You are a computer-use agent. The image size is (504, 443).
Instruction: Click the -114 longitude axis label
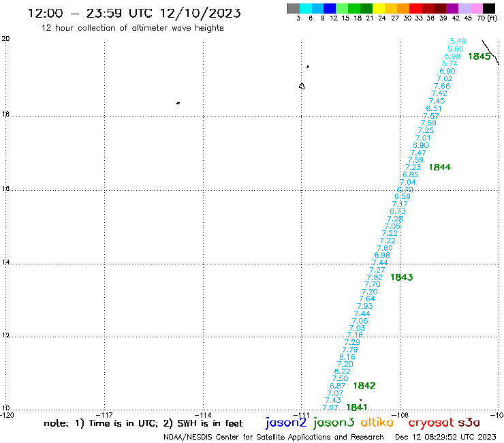(203, 415)
